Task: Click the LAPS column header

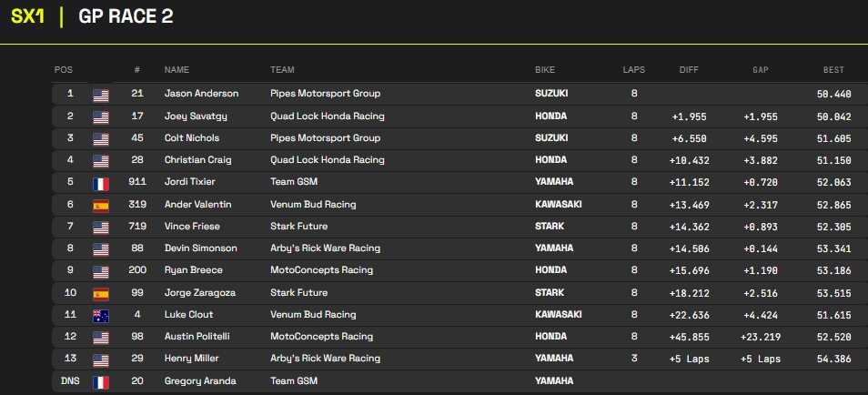Action: (x=633, y=70)
